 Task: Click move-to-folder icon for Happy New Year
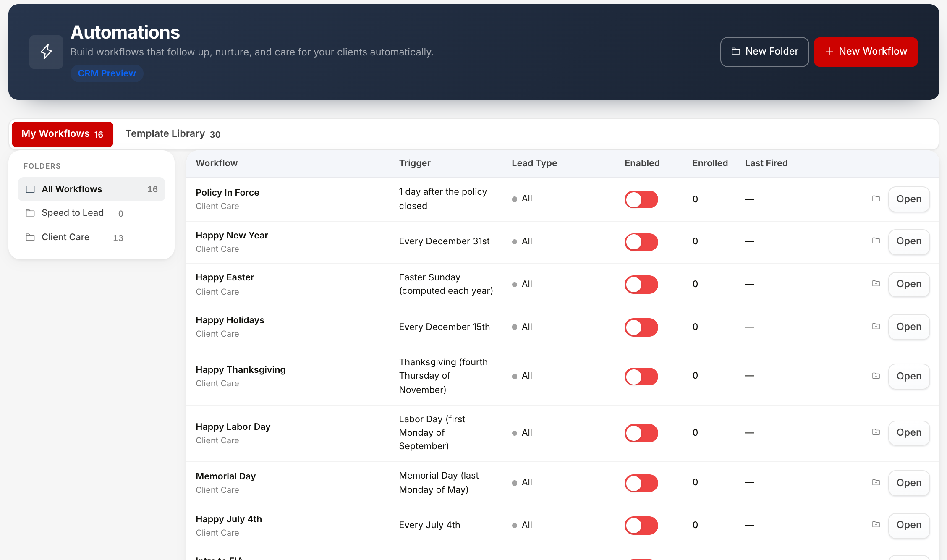point(876,241)
